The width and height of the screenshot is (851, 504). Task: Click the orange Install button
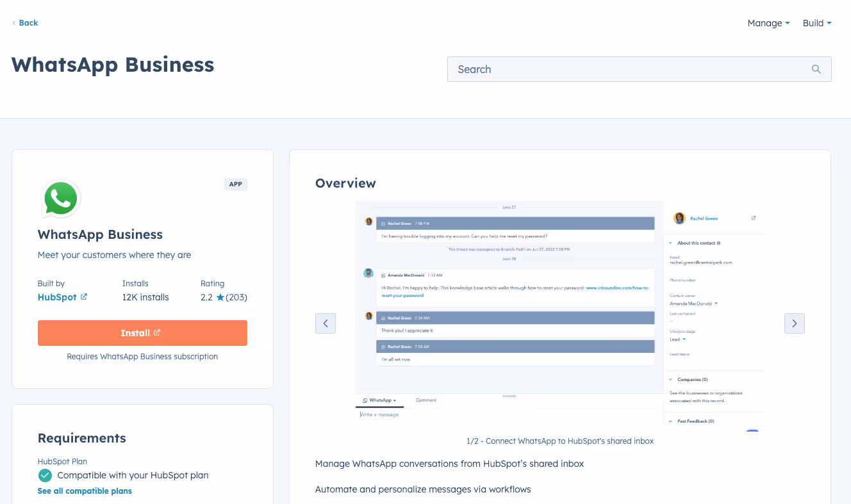(142, 333)
